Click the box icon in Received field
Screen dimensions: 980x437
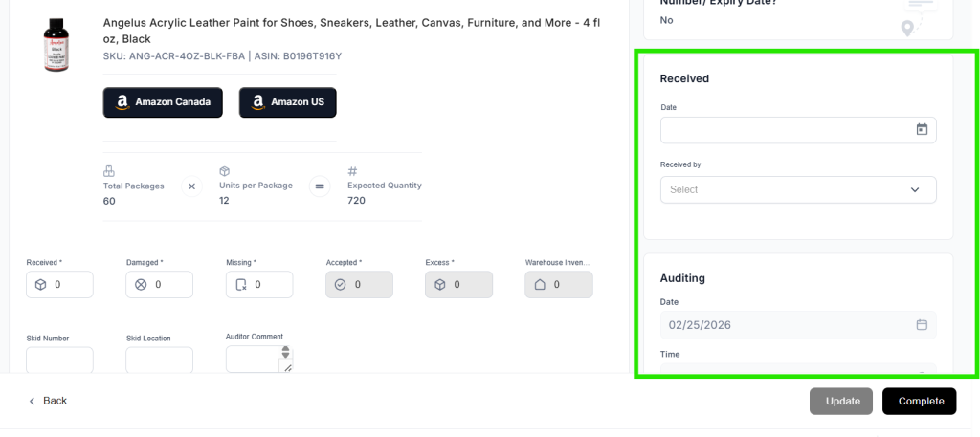[x=40, y=285]
